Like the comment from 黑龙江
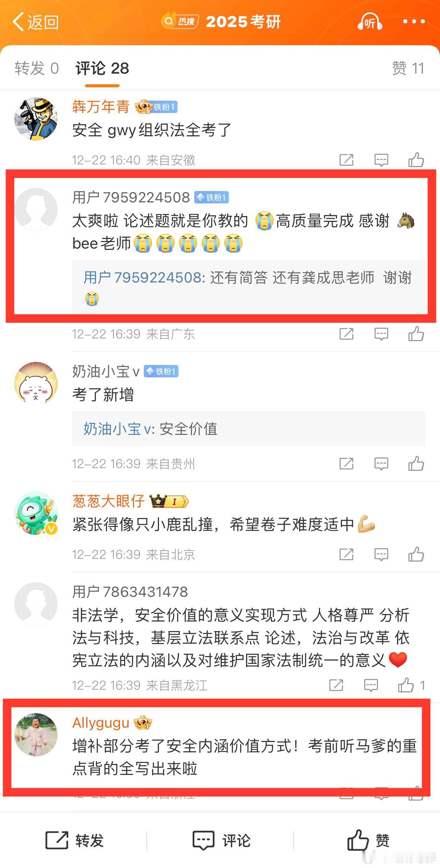This screenshot has height=868, width=440. click(x=406, y=685)
